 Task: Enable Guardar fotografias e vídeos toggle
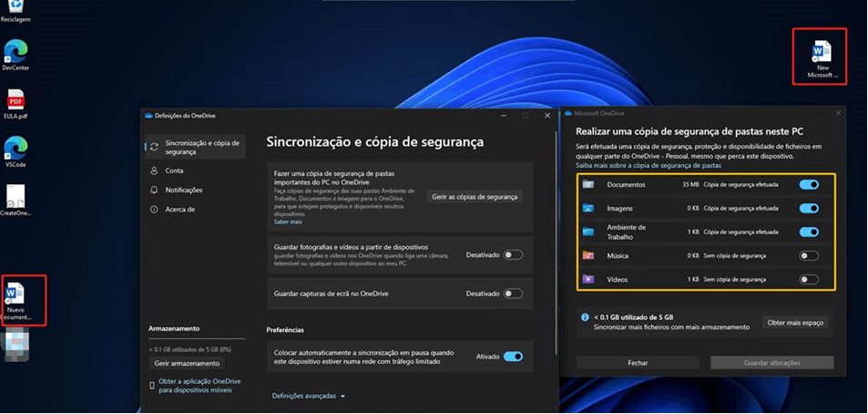tap(513, 255)
